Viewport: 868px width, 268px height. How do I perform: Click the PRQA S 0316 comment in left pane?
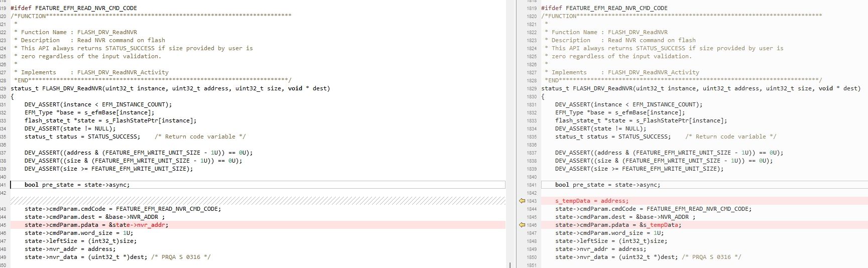[x=181, y=257]
